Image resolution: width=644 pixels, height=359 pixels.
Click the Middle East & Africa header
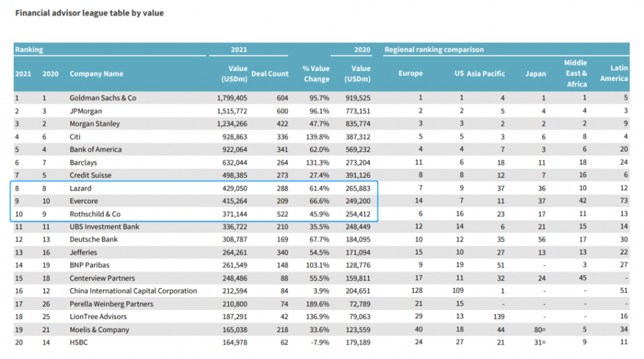tap(575, 74)
